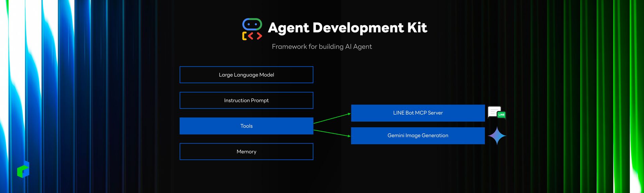644x193 pixels.
Task: Click the Agent Development Kit robot logo
Action: [x=252, y=29]
